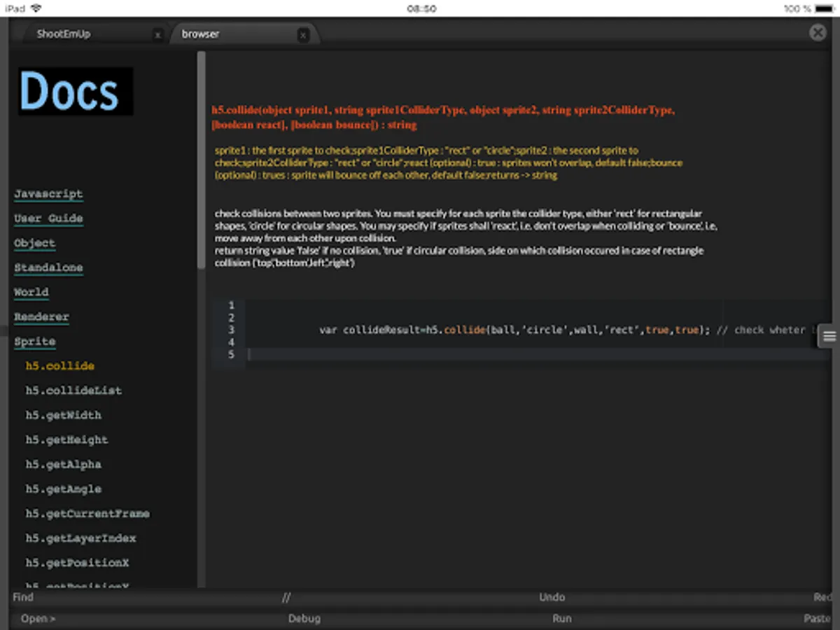The image size is (840, 630).
Task: Open the h5.getWidth doc entry
Action: pos(63,415)
